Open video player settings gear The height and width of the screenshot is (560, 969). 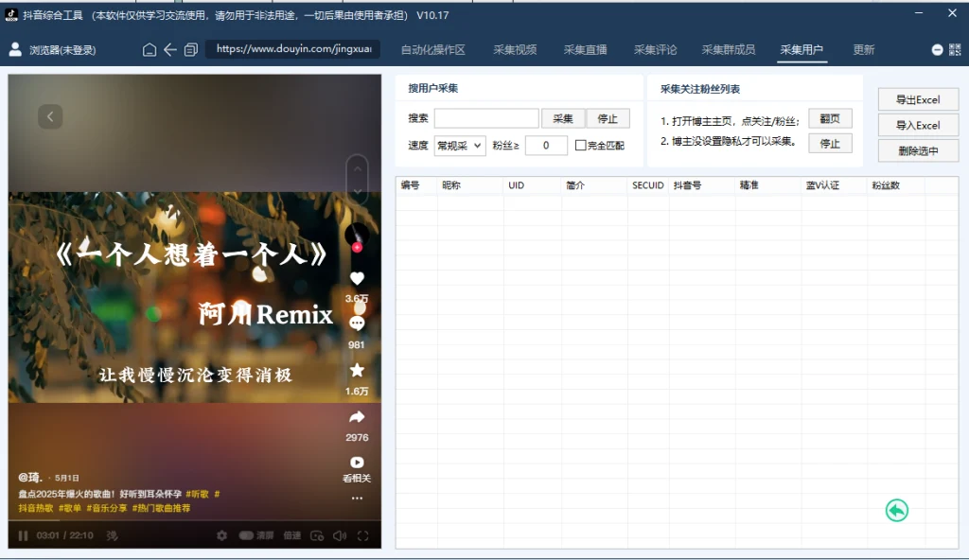pyautogui.click(x=221, y=536)
